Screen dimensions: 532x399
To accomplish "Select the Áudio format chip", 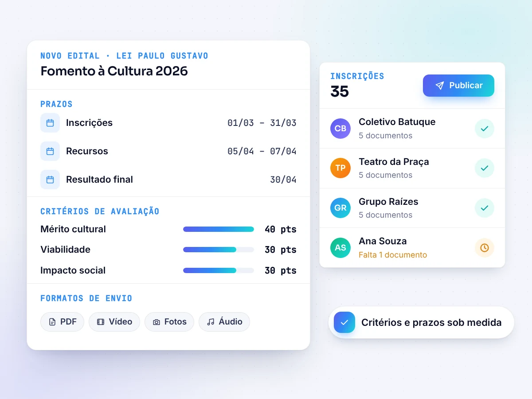I will [x=224, y=322].
